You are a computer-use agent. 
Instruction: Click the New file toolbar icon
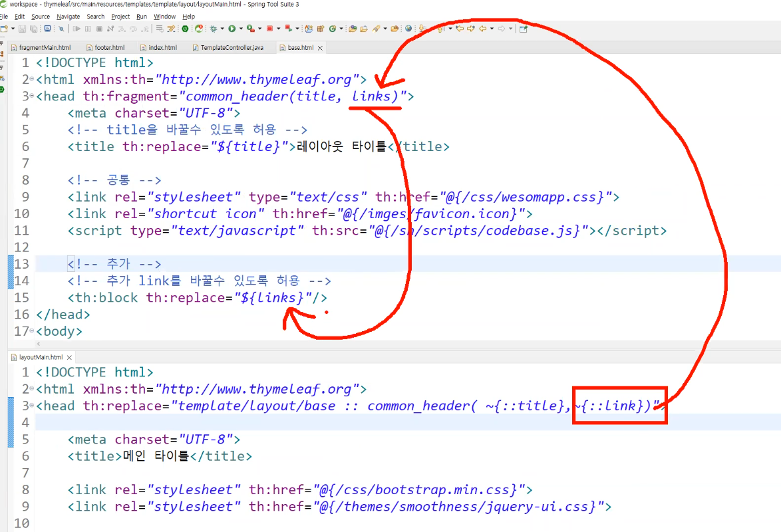point(4,29)
